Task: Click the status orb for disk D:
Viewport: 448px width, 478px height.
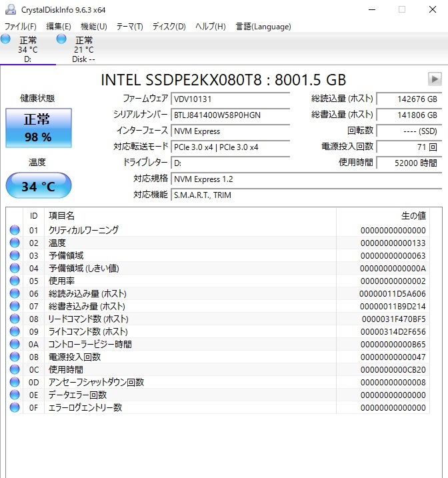Action: point(6,39)
